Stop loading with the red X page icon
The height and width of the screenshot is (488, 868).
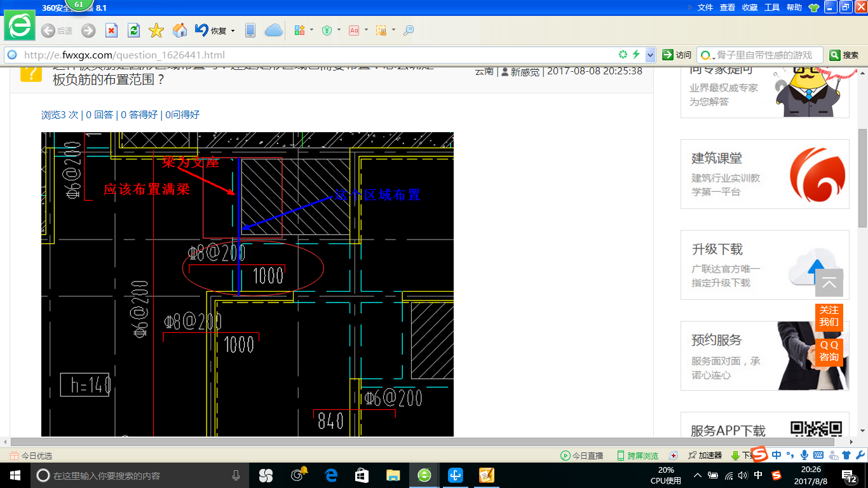point(111,30)
